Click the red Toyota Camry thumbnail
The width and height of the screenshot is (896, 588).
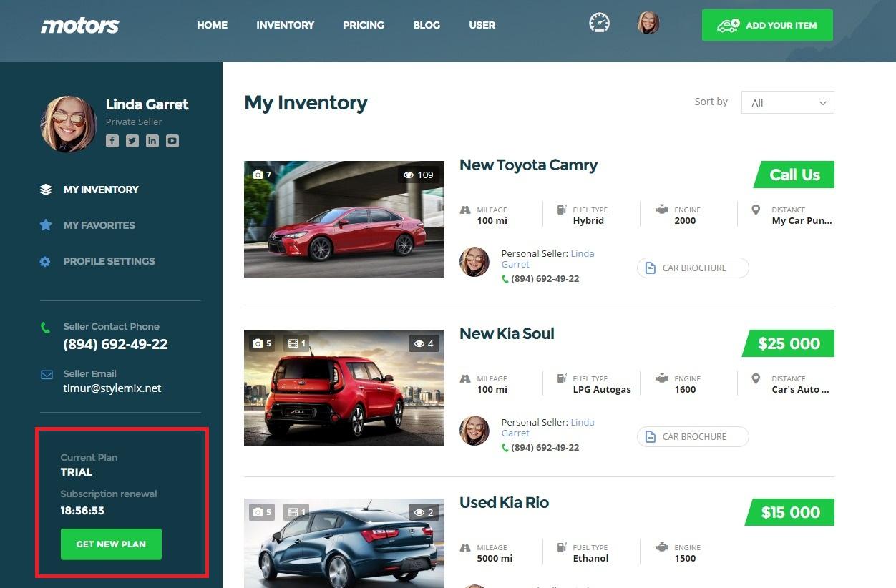(344, 219)
